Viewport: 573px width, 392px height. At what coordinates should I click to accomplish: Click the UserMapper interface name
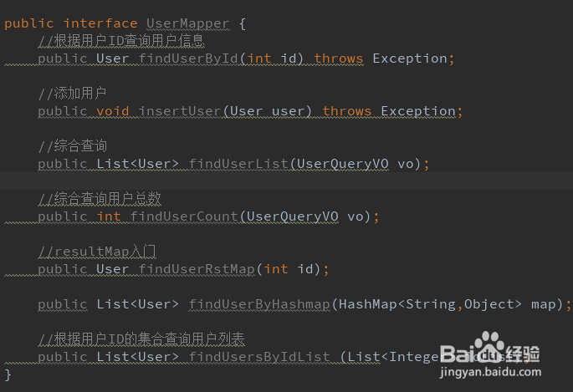click(x=188, y=23)
